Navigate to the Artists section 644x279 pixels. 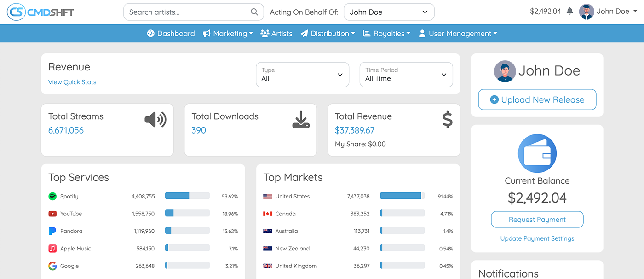coord(276,33)
